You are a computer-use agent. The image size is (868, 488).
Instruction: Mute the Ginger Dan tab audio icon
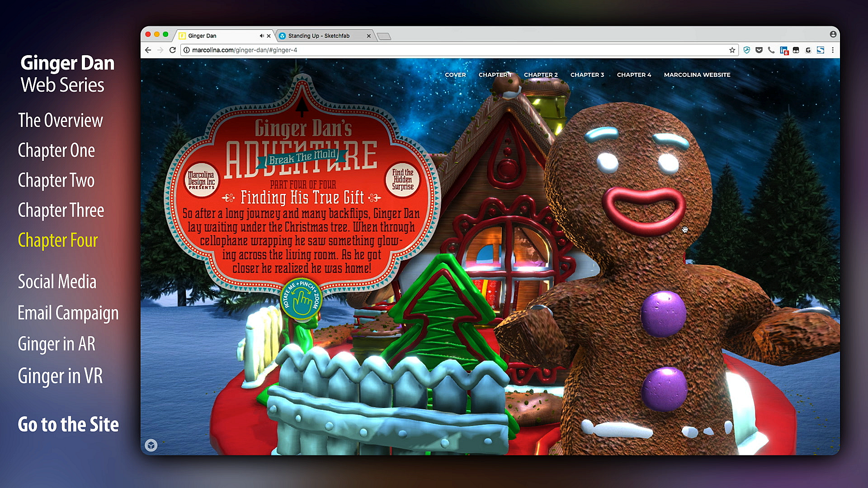coord(261,36)
